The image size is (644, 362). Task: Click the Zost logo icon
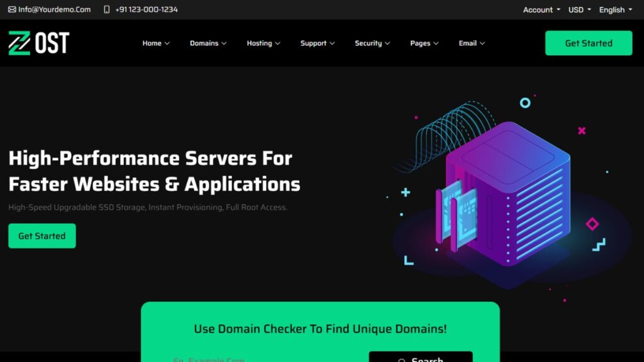19,43
